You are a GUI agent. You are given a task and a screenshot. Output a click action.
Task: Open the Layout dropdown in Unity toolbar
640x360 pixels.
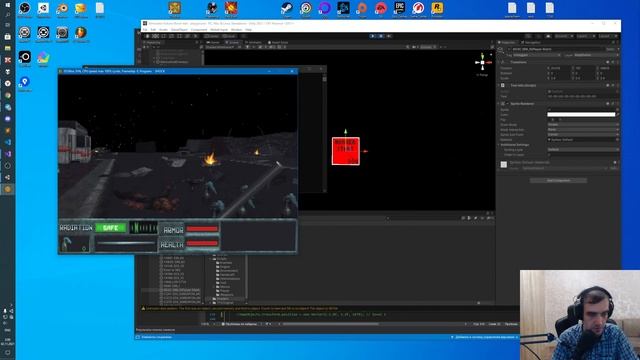(607, 36)
